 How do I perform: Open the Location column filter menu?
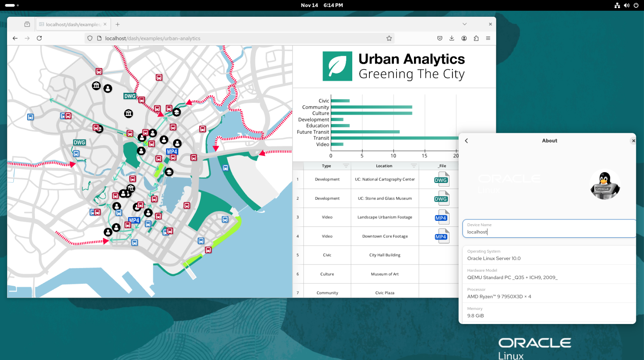[x=414, y=166]
